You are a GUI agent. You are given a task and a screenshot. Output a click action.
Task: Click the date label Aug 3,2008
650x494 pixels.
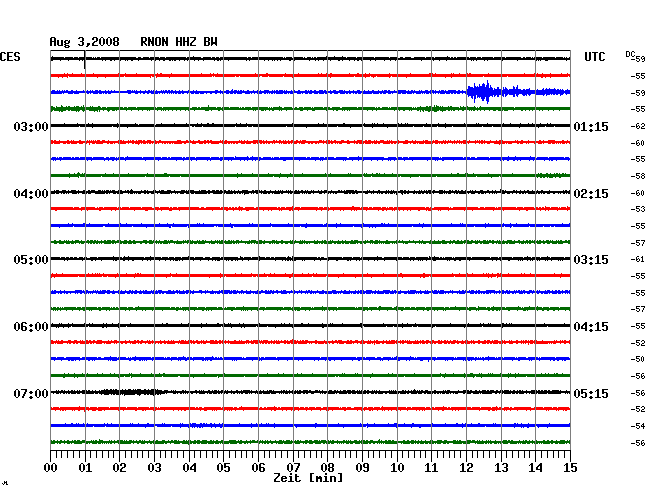[84, 42]
